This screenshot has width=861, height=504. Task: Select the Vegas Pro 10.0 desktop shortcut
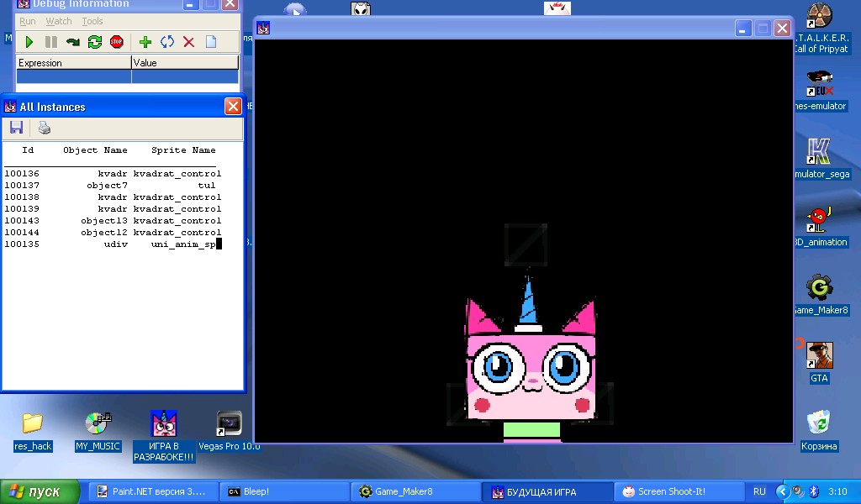pos(229,431)
